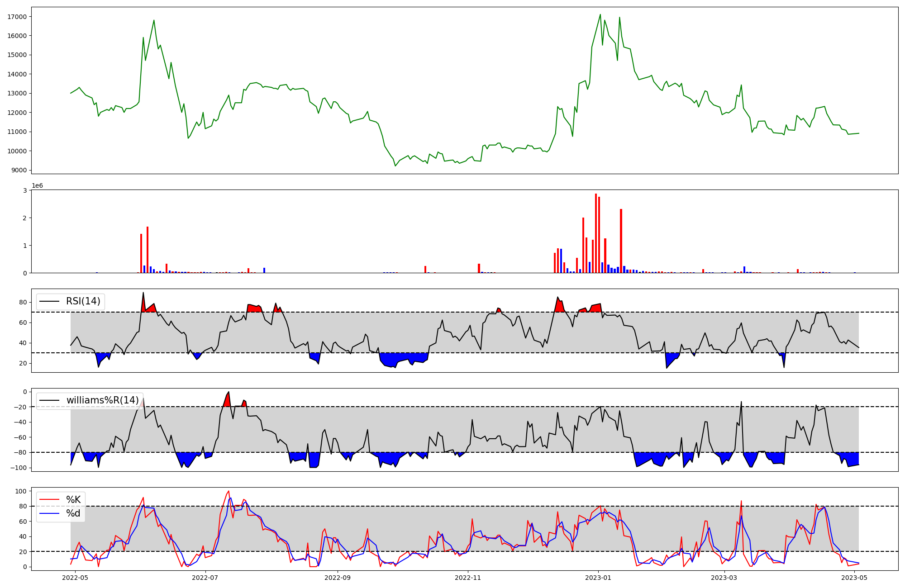Click the 100 tick on stochastic %K axis

tap(22, 491)
